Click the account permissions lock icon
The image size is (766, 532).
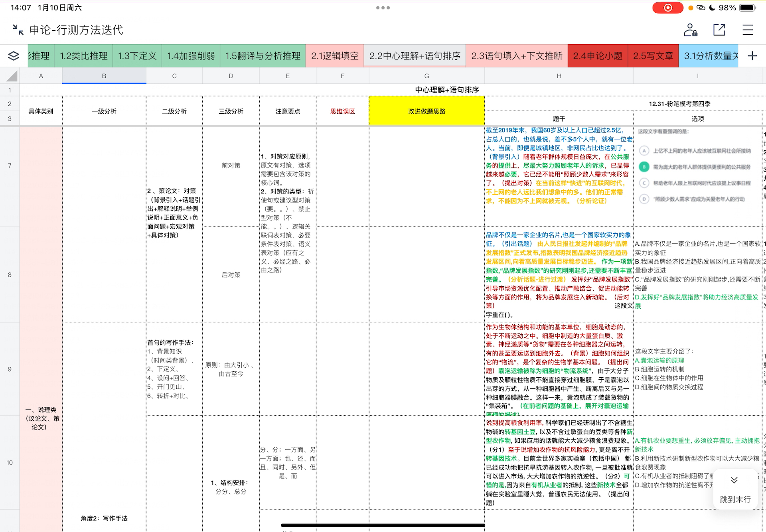691,30
